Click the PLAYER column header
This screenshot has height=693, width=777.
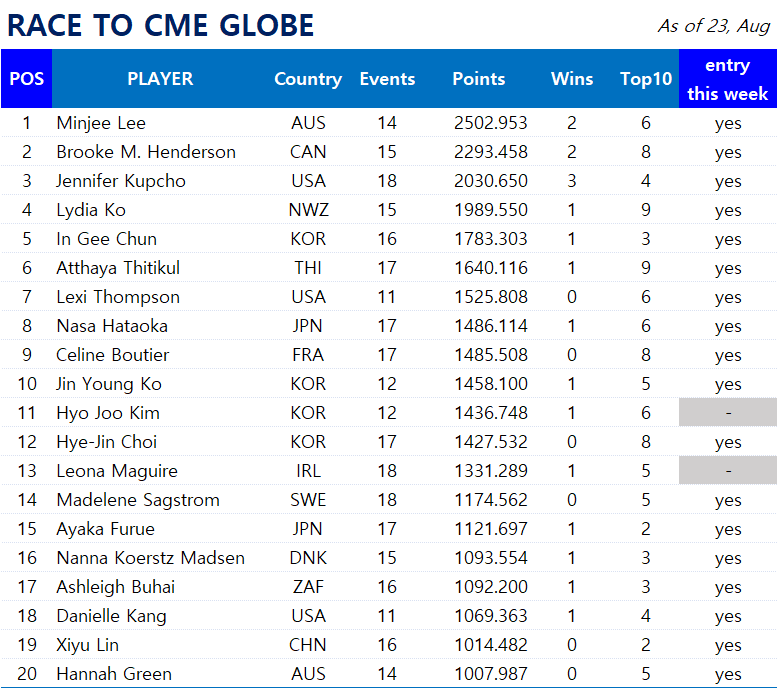tap(160, 79)
